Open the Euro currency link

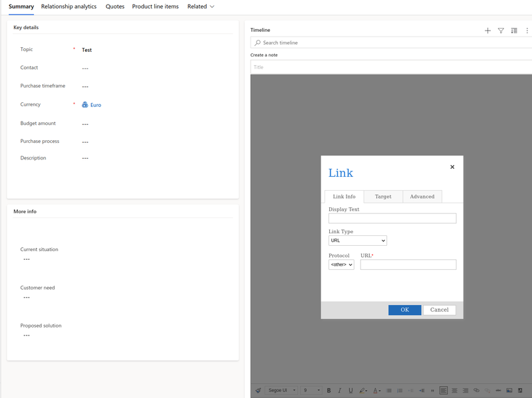click(x=96, y=105)
